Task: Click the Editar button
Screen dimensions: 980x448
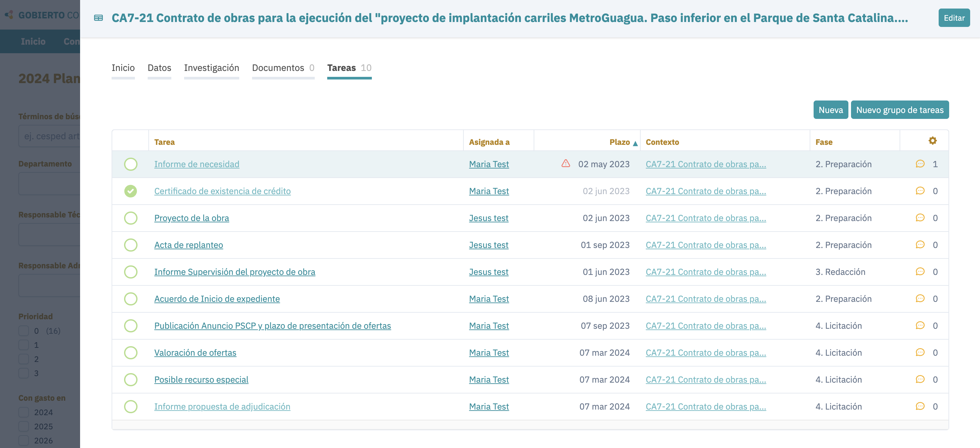Action: click(954, 18)
